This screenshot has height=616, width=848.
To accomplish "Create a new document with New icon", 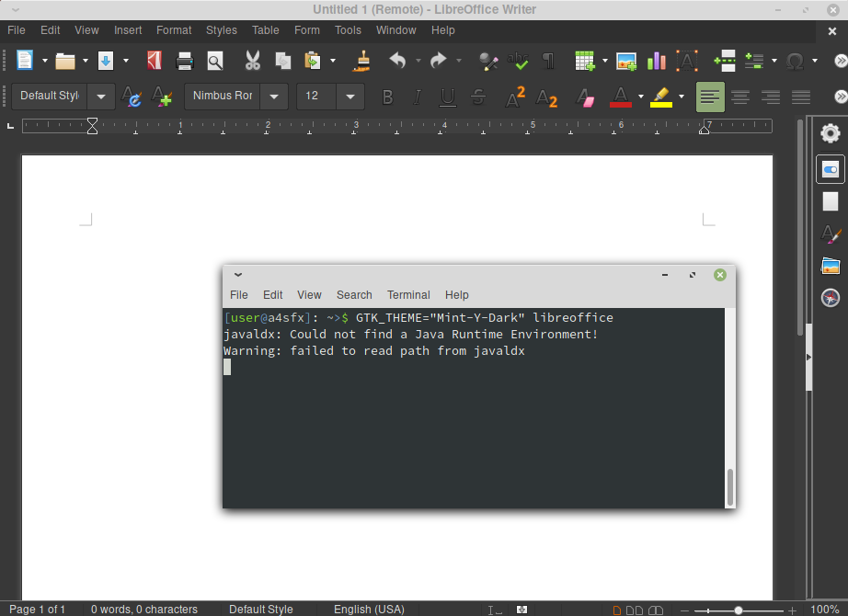I will tap(24, 61).
